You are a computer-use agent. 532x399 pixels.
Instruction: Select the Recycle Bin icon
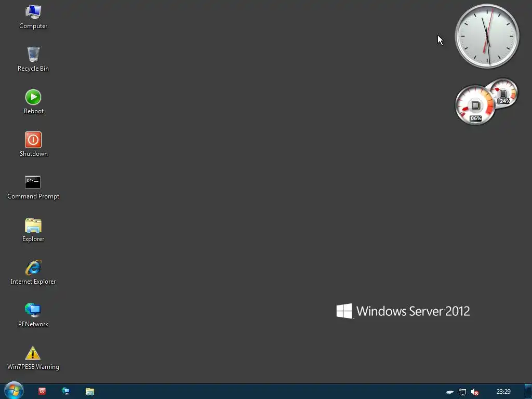pos(33,59)
